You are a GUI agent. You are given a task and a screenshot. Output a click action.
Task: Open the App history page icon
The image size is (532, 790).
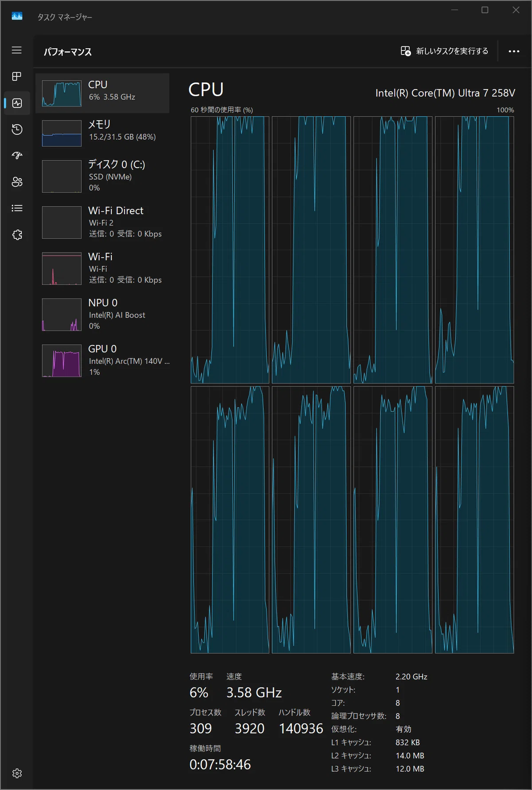[17, 129]
